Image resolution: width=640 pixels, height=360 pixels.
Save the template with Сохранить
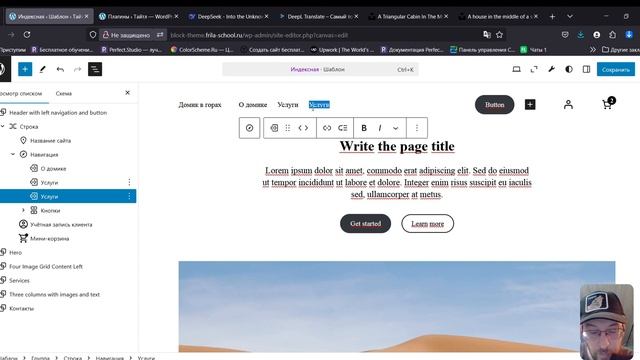[616, 69]
